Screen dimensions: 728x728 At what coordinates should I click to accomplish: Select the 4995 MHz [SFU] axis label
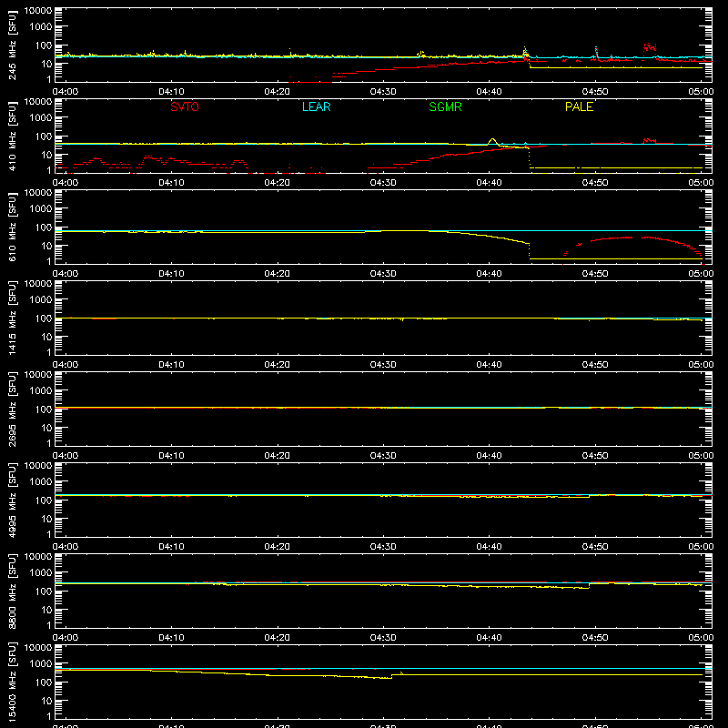[x=12, y=500]
